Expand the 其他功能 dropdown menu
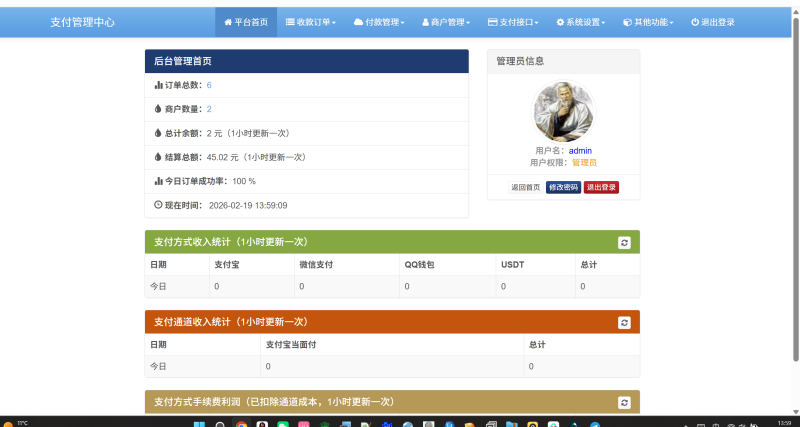 [x=648, y=22]
